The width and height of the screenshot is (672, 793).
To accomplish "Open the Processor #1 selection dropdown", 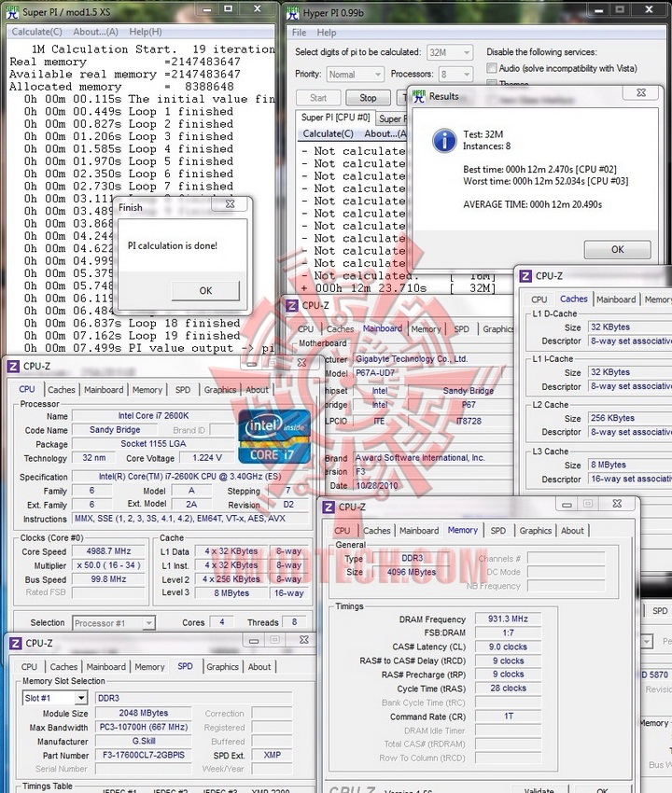I will [114, 623].
